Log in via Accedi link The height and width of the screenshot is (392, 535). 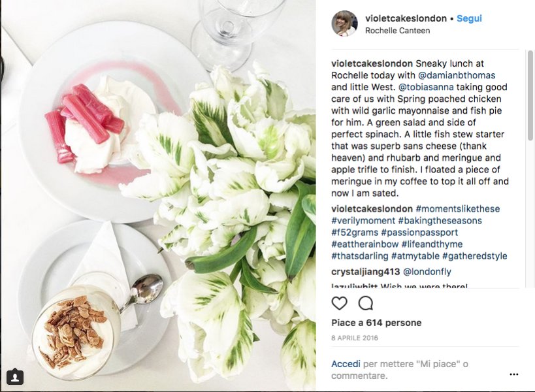point(346,364)
